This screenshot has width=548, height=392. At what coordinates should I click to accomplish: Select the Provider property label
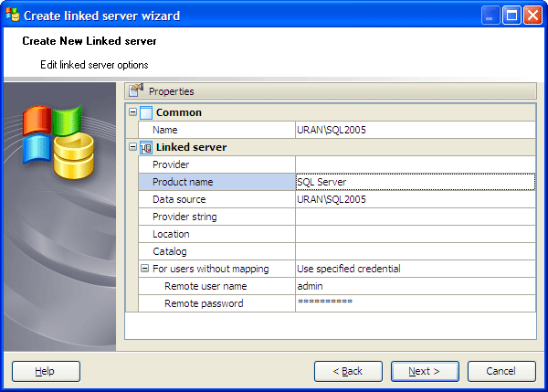(x=171, y=164)
